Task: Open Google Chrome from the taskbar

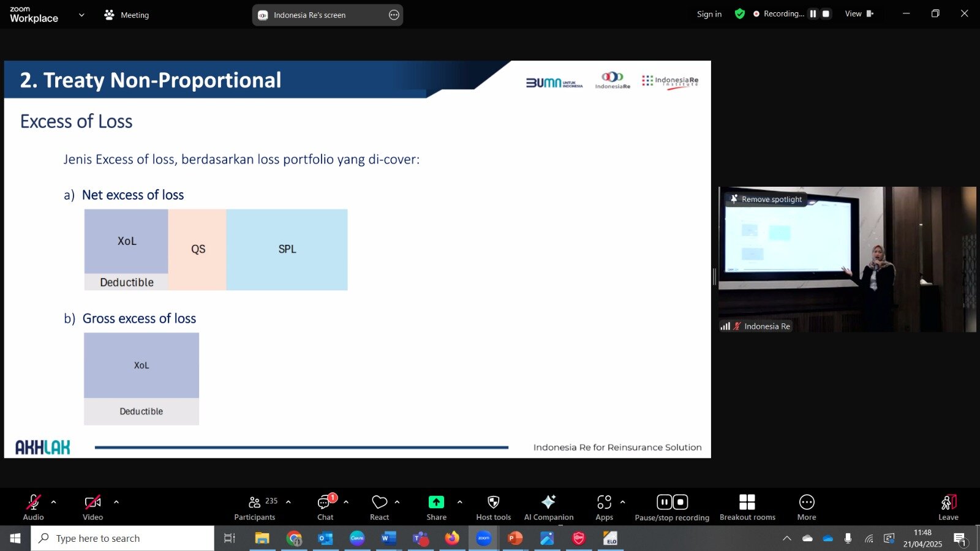Action: pyautogui.click(x=294, y=538)
